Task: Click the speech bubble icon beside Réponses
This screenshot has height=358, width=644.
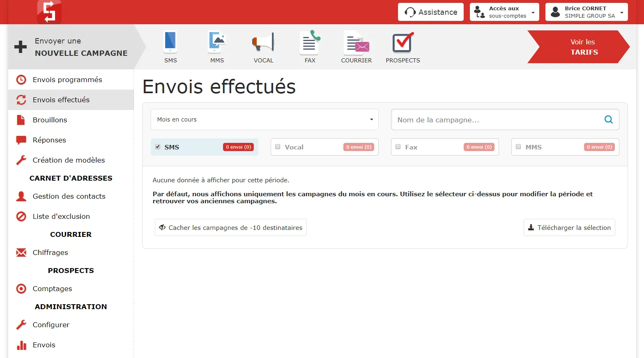Action: [x=21, y=140]
